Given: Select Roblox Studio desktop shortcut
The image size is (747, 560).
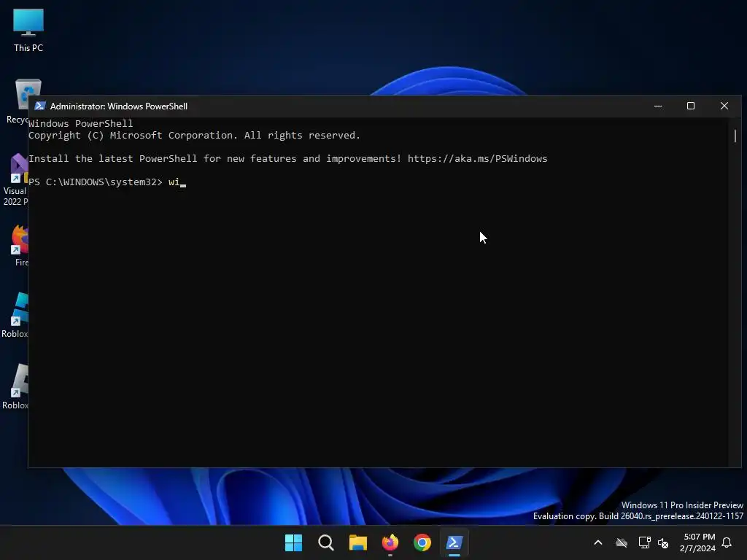Looking at the screenshot, I should click(x=15, y=315).
